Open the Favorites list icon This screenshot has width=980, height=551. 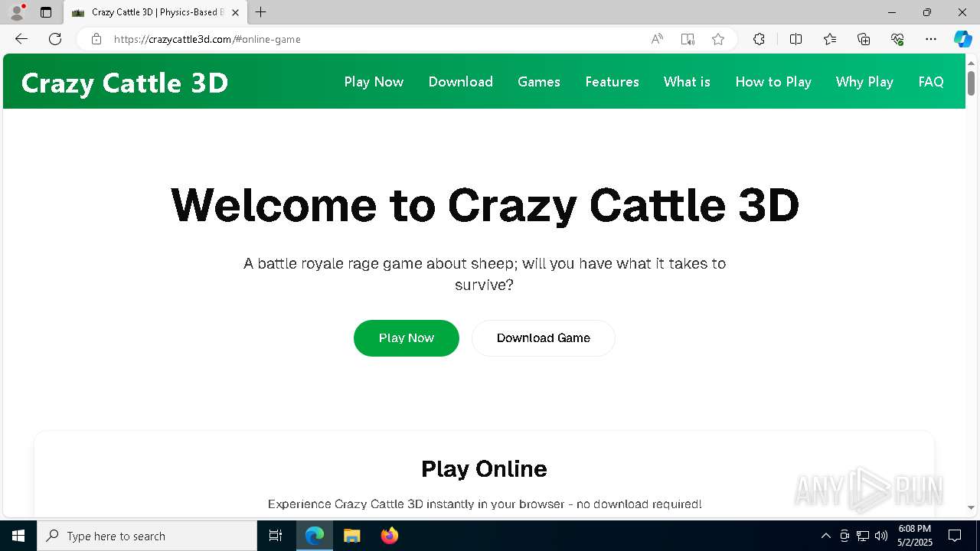830,39
